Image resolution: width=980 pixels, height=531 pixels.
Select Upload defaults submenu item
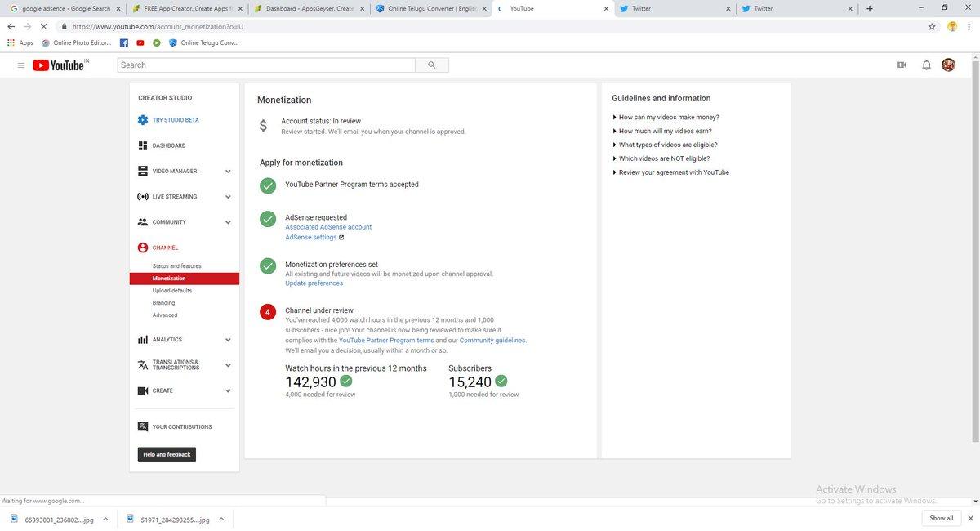172,291
